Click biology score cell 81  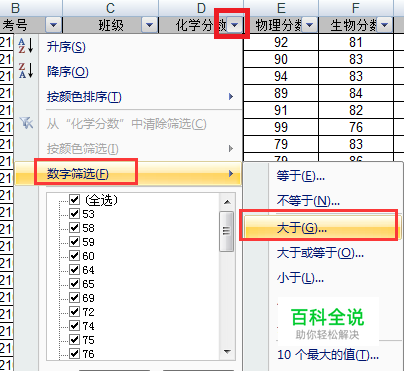point(356,42)
